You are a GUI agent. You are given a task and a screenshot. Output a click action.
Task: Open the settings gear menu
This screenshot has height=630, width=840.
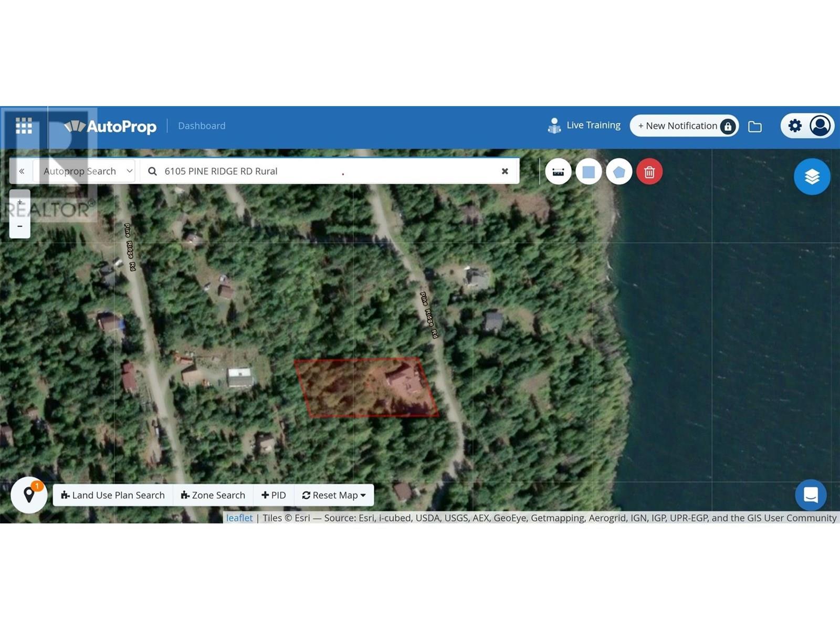795,125
